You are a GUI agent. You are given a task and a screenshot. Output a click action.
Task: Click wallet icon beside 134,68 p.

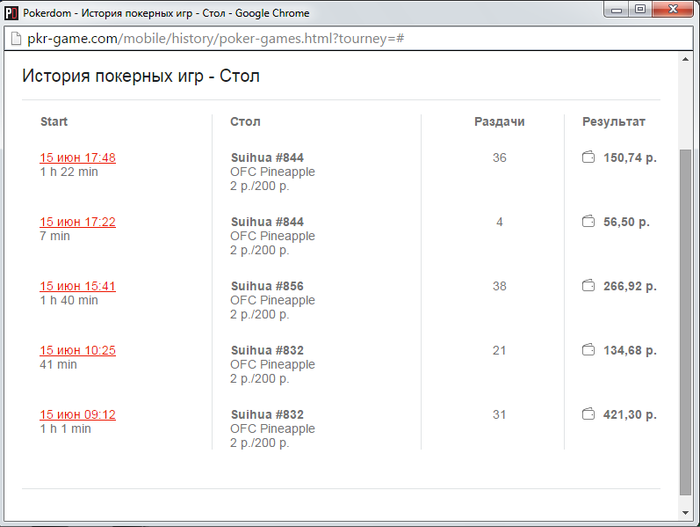point(588,350)
